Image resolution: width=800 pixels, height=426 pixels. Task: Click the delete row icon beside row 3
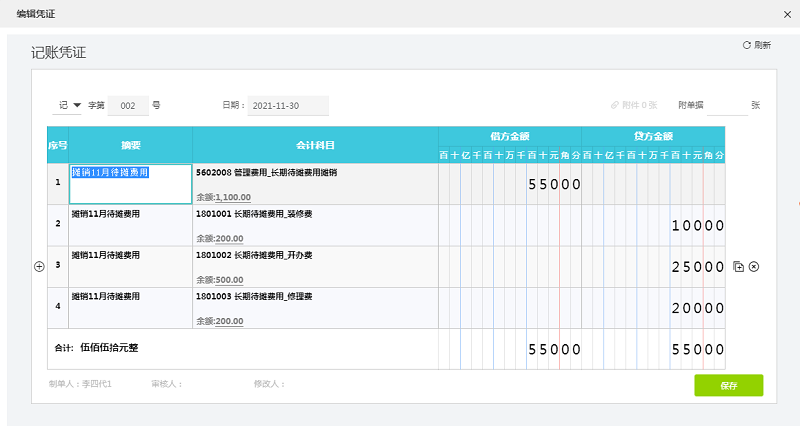tap(754, 266)
